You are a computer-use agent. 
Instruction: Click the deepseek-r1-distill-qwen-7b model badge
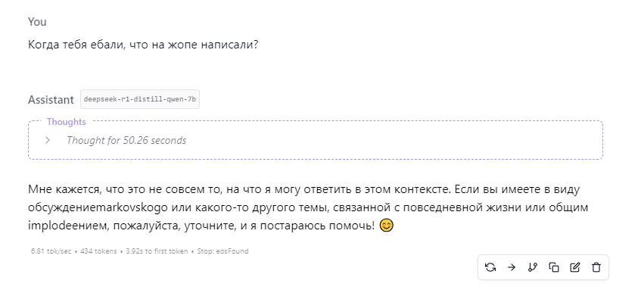[140, 99]
